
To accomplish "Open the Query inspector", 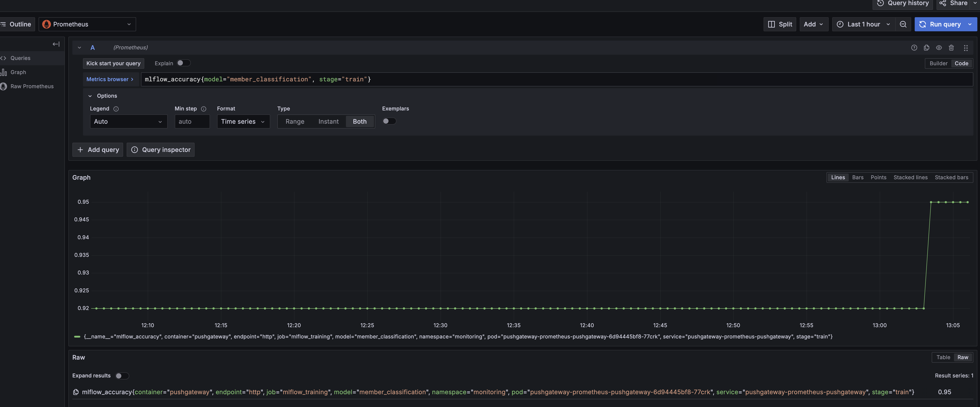I will click(x=161, y=150).
